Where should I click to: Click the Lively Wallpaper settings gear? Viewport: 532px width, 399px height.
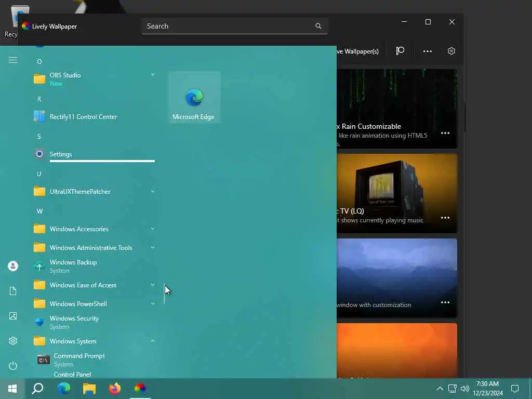(x=451, y=51)
